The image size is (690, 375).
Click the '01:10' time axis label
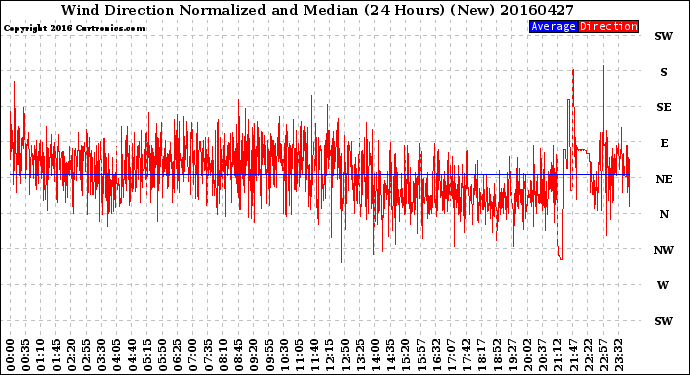tap(41, 355)
